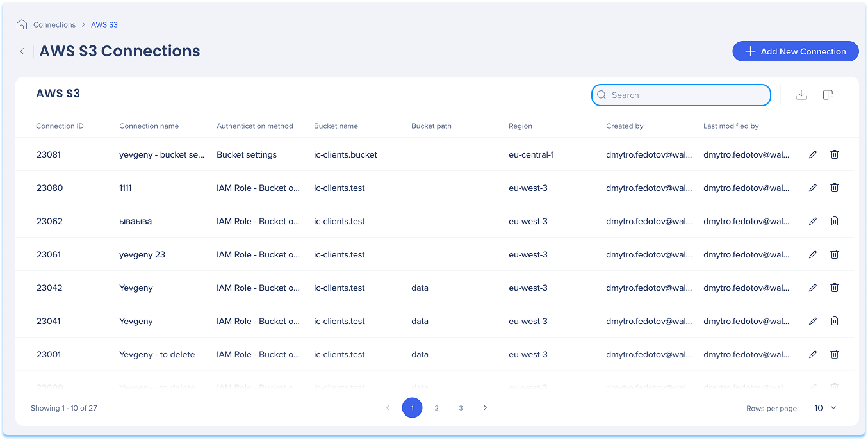868x440 pixels.
Task: Focus the Search field
Action: [x=681, y=95]
